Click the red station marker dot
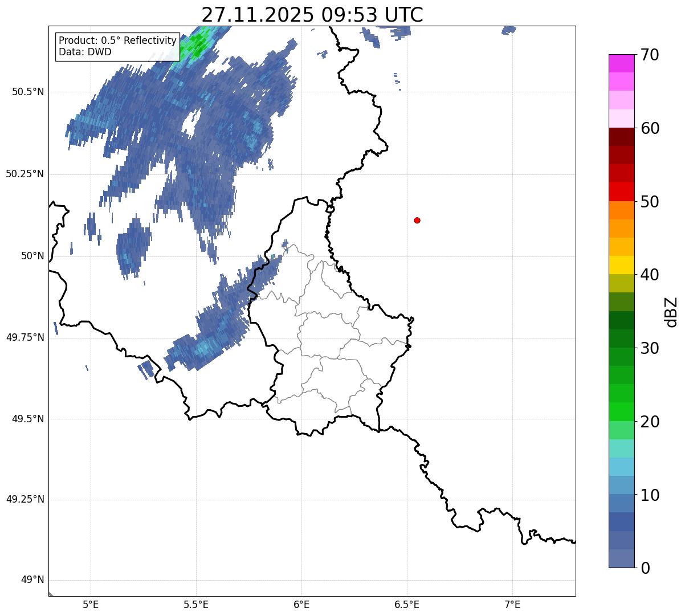The height and width of the screenshot is (616, 685). coord(417,220)
